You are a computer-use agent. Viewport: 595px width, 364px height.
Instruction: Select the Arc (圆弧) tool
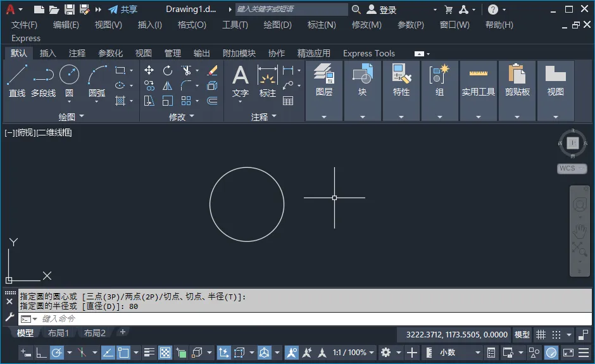97,81
